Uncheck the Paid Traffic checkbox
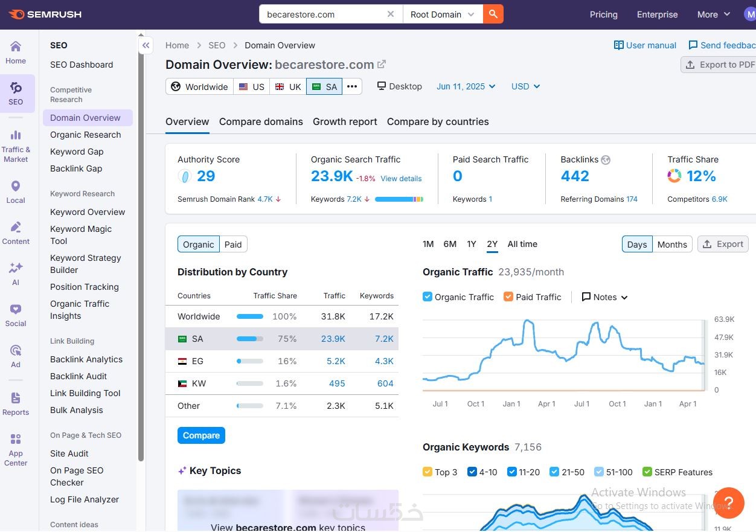 pyautogui.click(x=508, y=296)
